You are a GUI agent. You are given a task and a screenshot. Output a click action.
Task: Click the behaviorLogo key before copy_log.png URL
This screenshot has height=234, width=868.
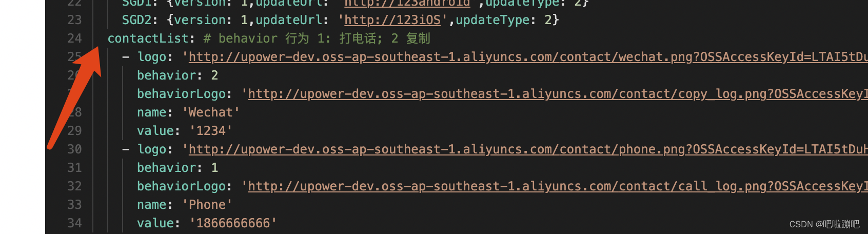click(x=181, y=94)
